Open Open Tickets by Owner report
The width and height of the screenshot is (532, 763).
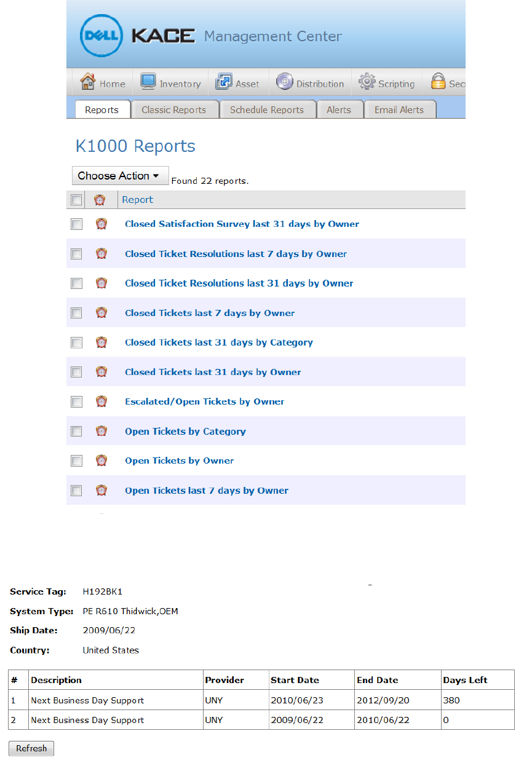click(x=180, y=461)
